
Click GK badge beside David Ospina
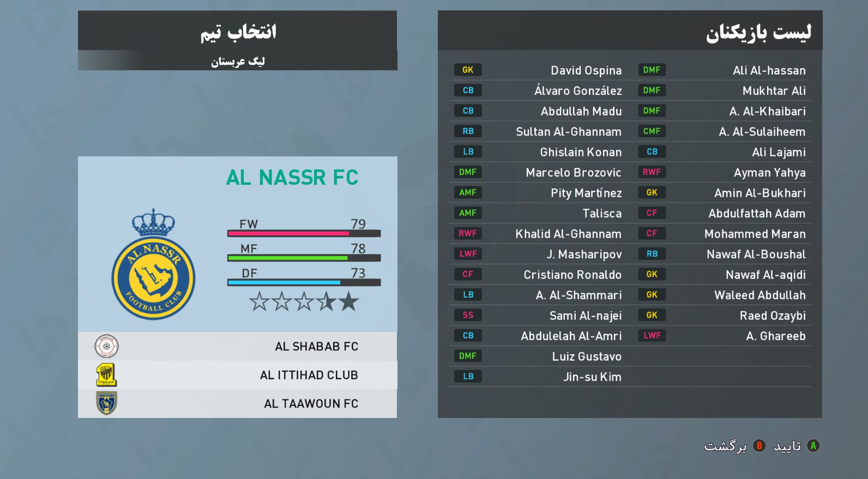coord(468,70)
